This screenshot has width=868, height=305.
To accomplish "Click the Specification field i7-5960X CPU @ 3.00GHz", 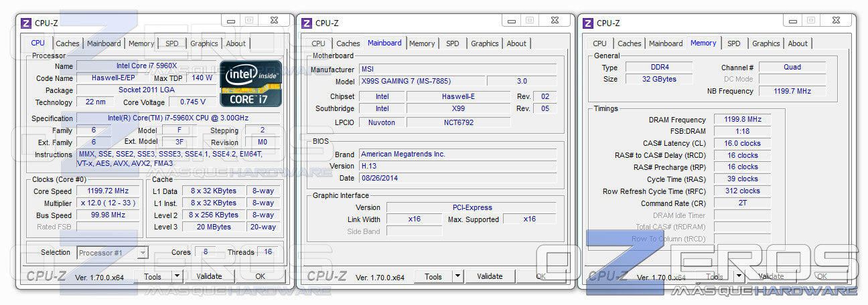I will (179, 118).
